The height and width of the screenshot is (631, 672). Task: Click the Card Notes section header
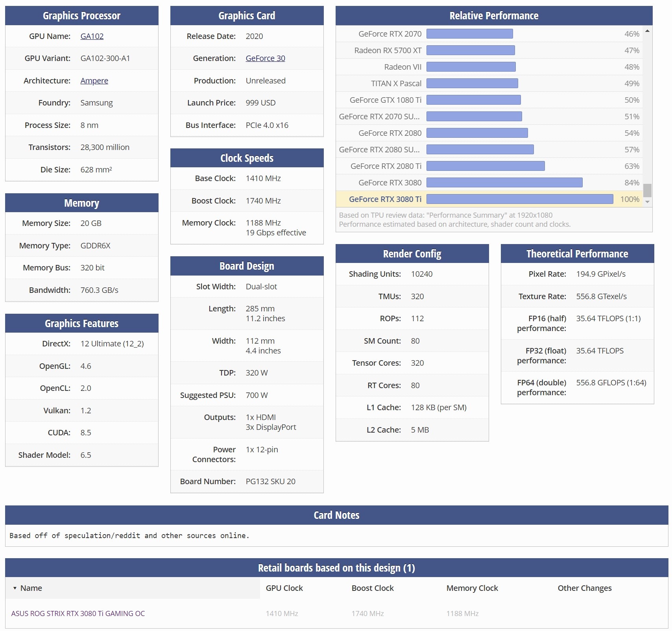click(336, 515)
